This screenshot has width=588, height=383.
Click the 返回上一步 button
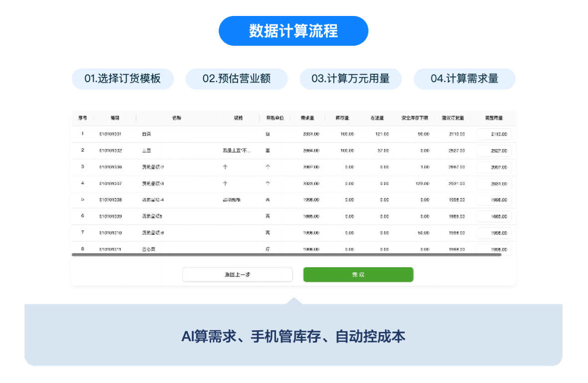(237, 275)
